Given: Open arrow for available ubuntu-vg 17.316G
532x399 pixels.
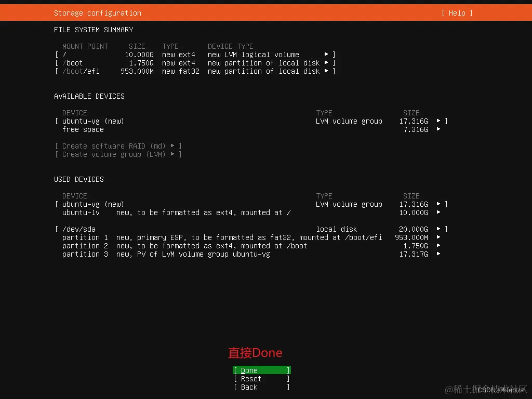Looking at the screenshot, I should point(438,121).
